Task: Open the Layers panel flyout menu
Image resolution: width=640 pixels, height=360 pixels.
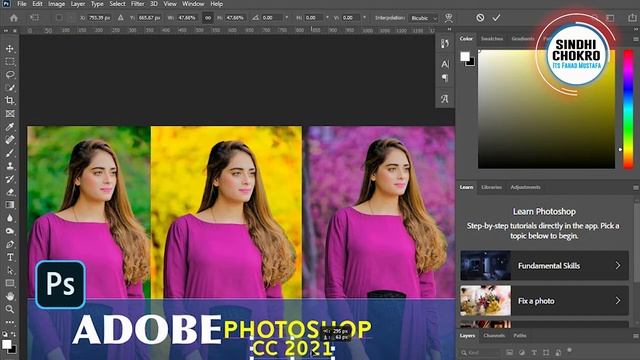Action: pyautogui.click(x=636, y=336)
